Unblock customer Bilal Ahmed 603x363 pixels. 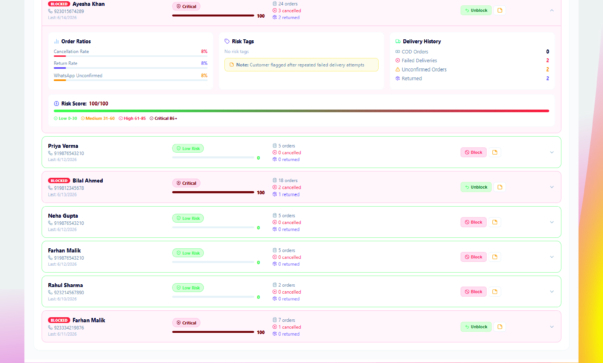pyautogui.click(x=476, y=187)
